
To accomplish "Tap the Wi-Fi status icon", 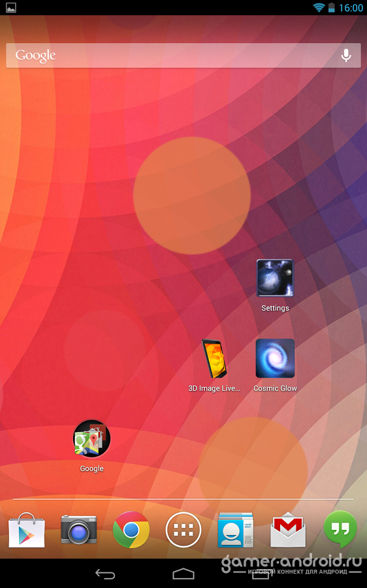I will pyautogui.click(x=319, y=7).
